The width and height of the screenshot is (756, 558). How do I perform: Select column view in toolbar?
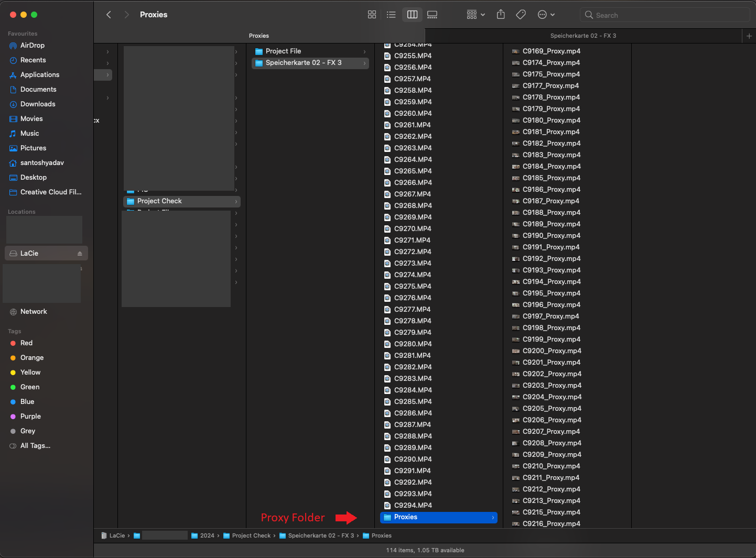tap(413, 15)
